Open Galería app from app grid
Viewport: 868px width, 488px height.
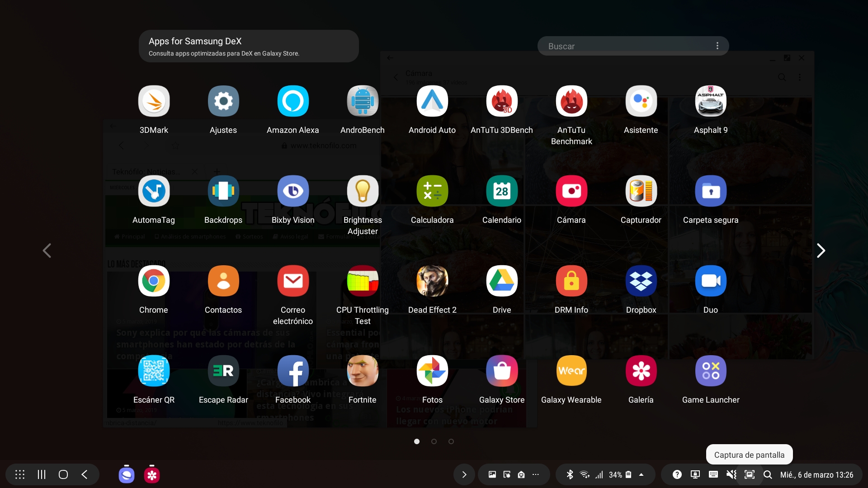641,371
